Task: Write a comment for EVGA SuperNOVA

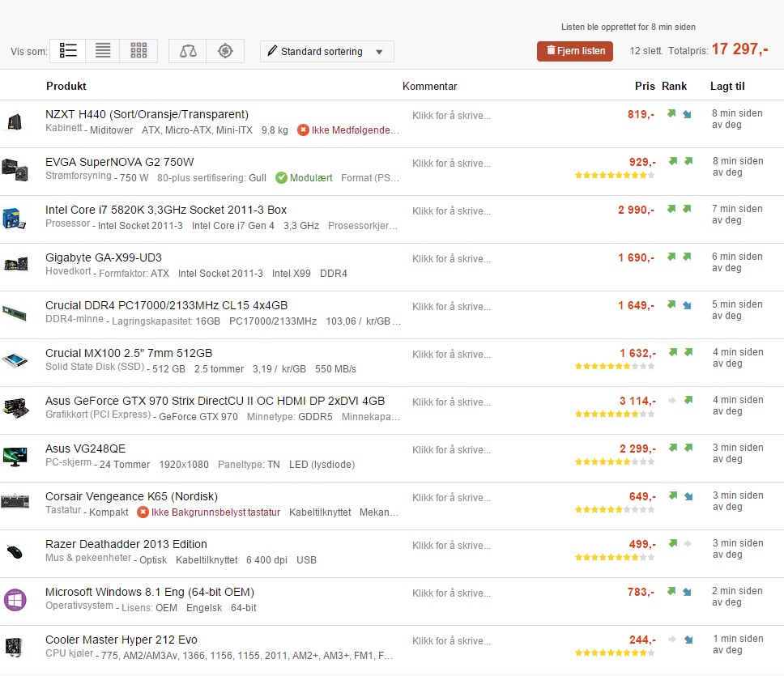Action: coord(451,164)
